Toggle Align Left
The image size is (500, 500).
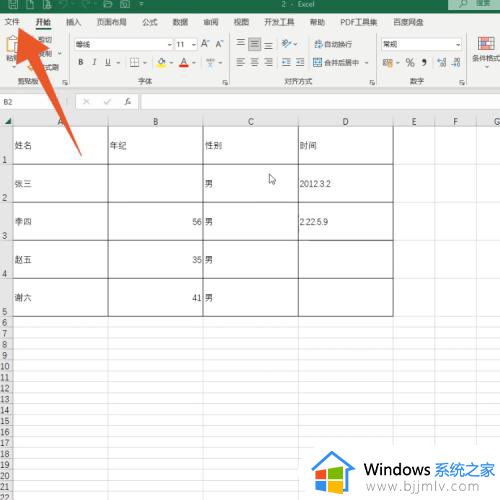click(x=241, y=62)
